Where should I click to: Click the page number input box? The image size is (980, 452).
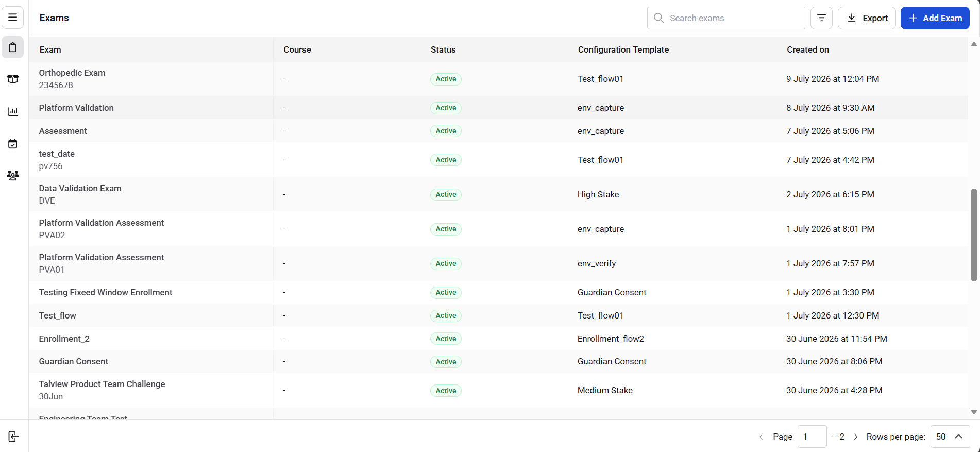coord(812,437)
